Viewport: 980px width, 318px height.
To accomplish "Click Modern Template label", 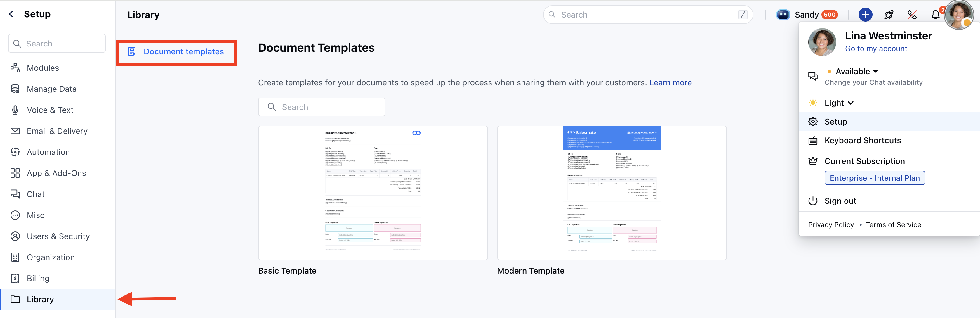I will coord(531,271).
